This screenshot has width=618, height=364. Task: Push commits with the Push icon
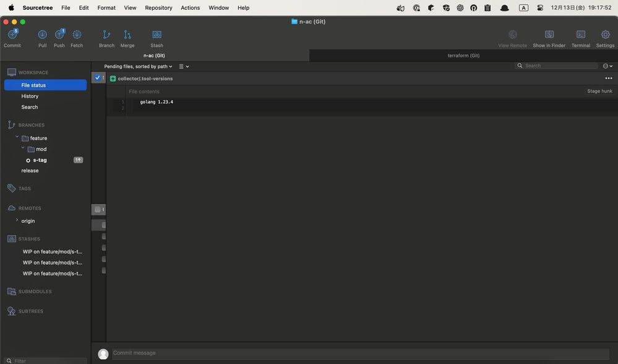coord(59,35)
